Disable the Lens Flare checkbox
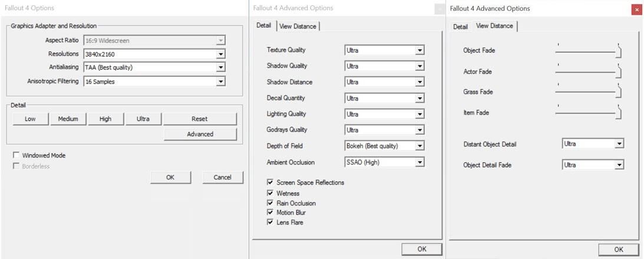Screen dimensions: 644x259 pyautogui.click(x=270, y=222)
